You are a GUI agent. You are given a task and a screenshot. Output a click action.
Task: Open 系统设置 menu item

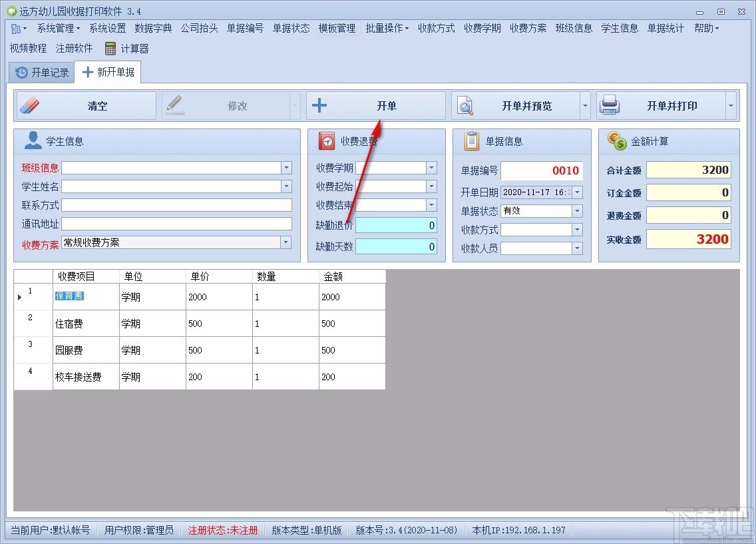(107, 29)
